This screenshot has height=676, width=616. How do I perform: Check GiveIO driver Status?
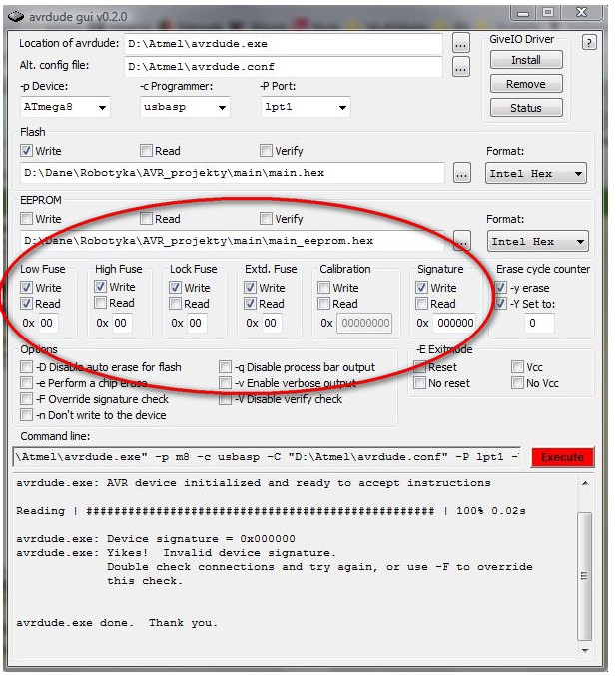coord(526,108)
